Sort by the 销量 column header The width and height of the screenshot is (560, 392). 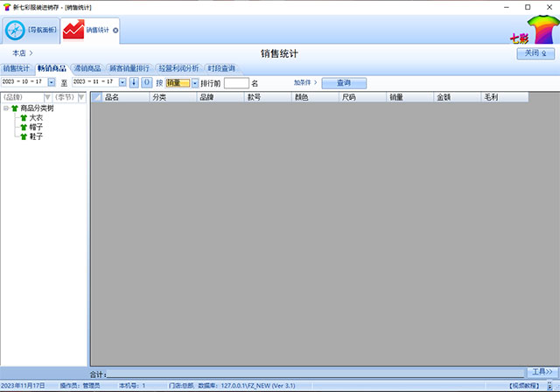click(410, 97)
